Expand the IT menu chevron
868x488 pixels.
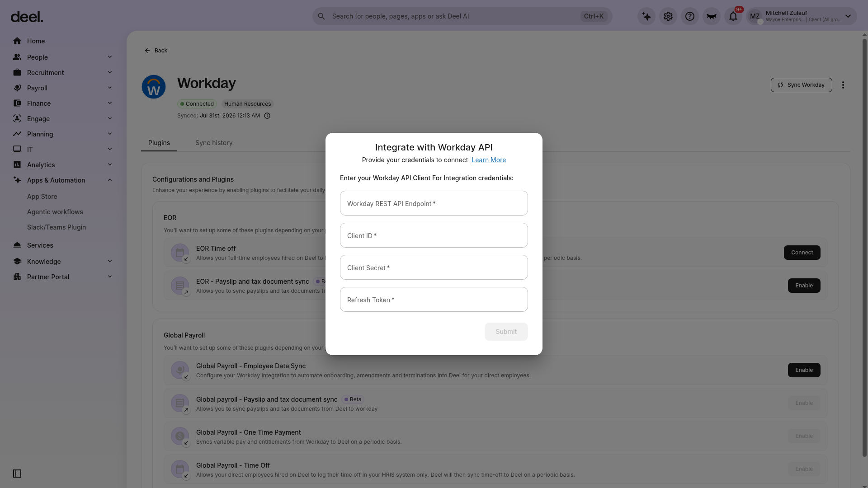click(x=110, y=149)
